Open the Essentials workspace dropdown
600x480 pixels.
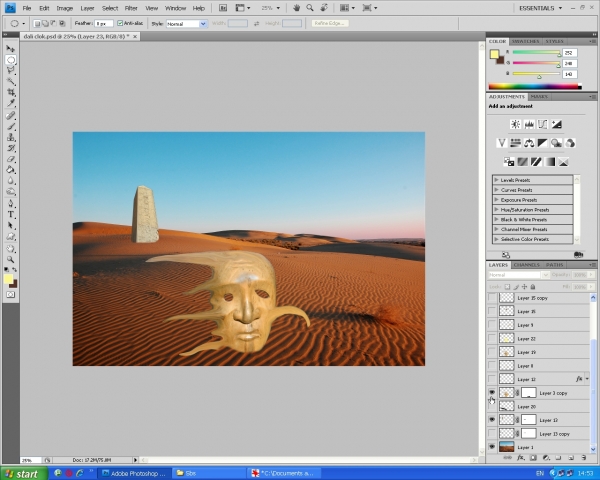pos(540,8)
